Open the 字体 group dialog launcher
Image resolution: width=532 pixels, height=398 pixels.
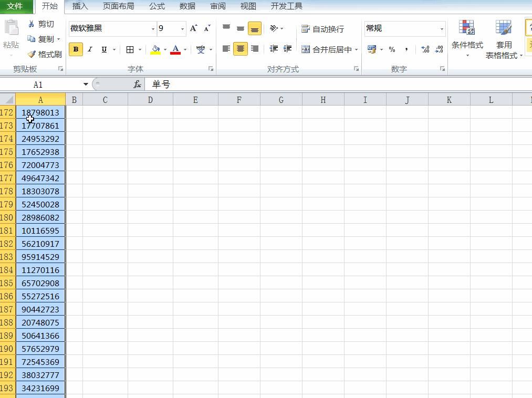tap(211, 69)
